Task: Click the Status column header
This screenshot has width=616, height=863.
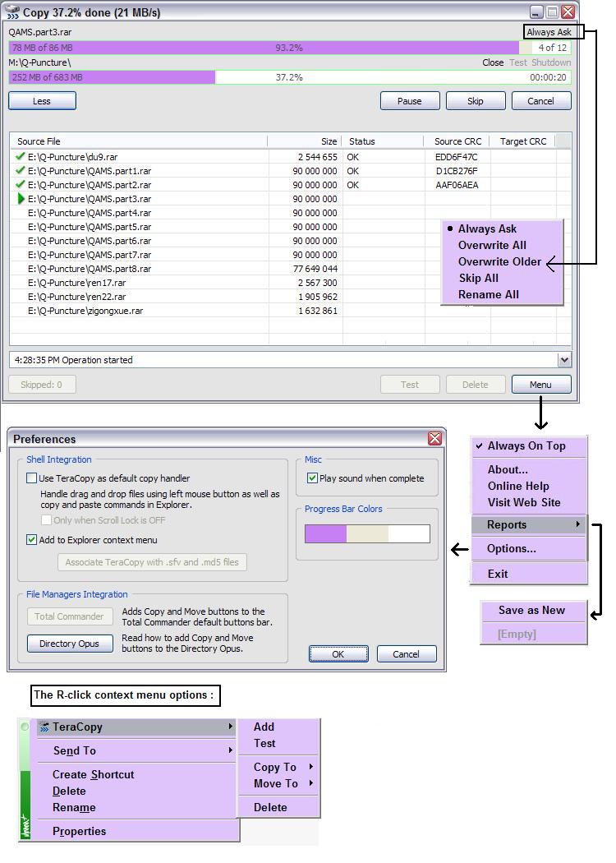Action: pos(383,141)
